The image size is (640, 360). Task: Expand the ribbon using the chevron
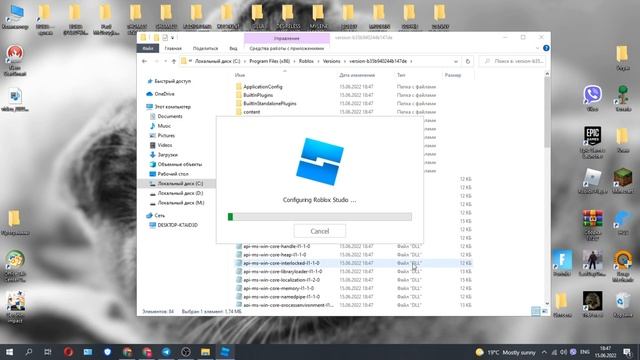click(x=537, y=48)
